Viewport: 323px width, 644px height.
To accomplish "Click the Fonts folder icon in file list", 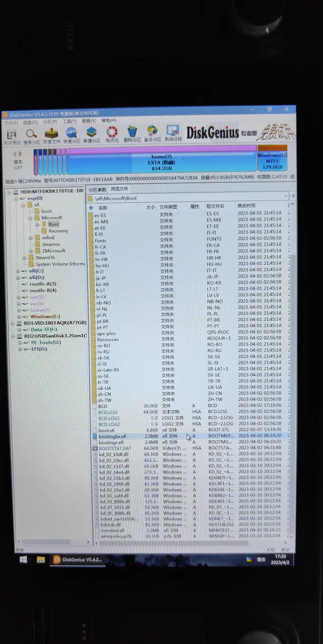I will point(91,240).
